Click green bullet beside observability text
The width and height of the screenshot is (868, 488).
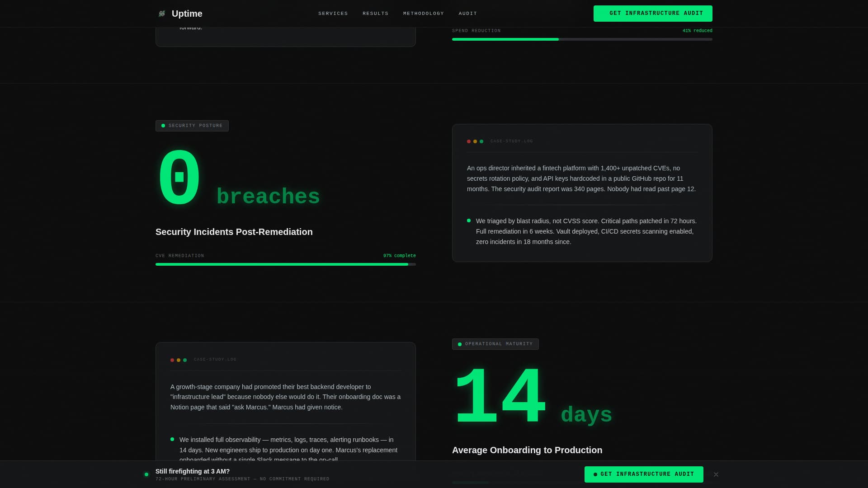[172, 439]
